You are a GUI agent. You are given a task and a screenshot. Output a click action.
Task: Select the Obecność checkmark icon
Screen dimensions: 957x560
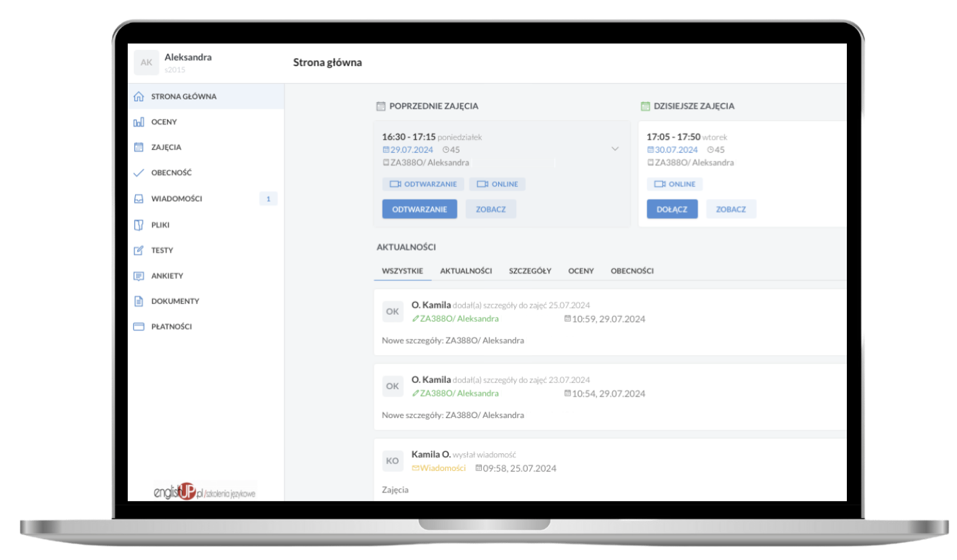coord(139,173)
